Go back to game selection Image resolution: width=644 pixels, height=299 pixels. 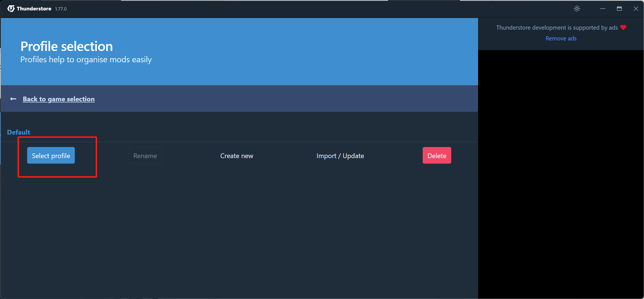coord(59,99)
